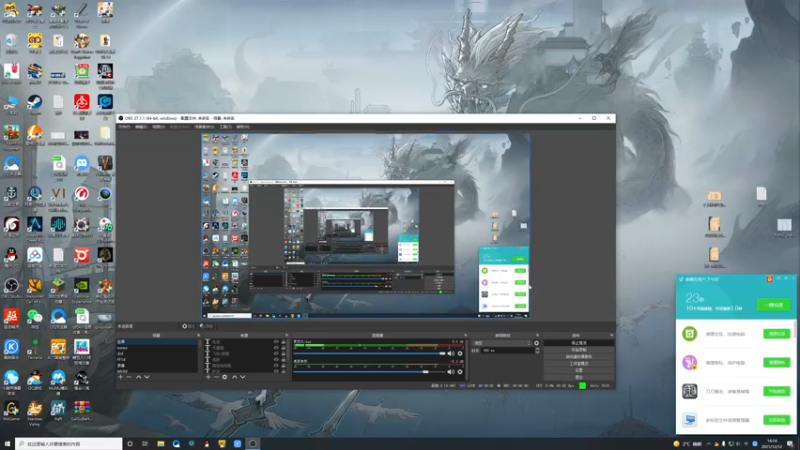
Task: Pop out the Controls dock panel
Action: [612, 335]
